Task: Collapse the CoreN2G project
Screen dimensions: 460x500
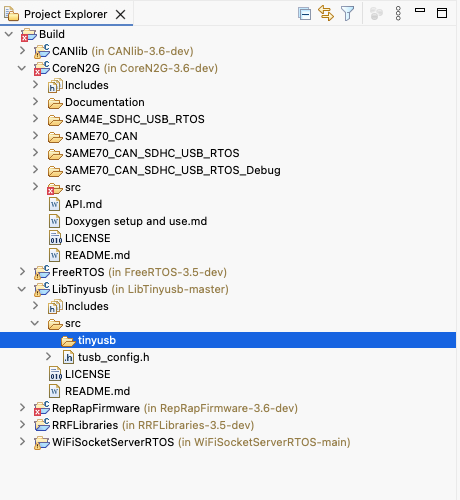Action: click(x=22, y=68)
